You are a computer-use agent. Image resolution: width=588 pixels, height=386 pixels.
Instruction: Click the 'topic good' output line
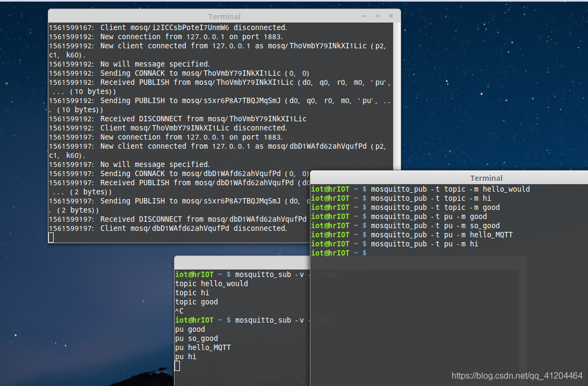pos(197,302)
